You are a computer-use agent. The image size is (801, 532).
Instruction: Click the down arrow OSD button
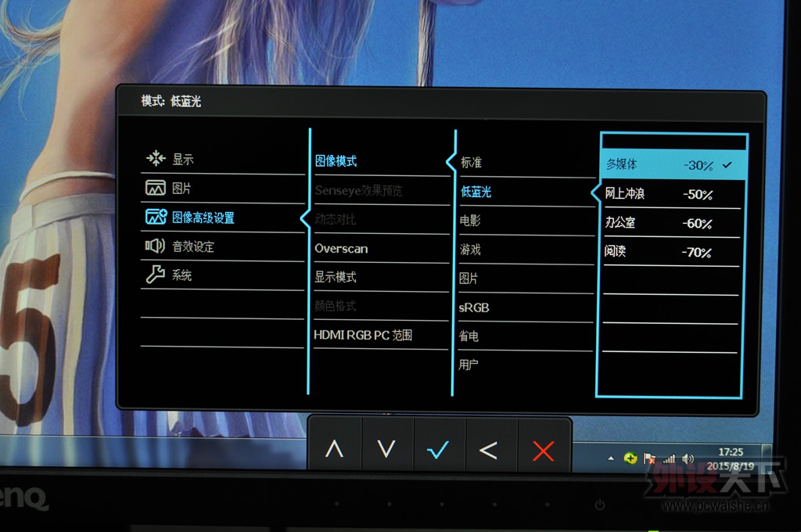386,449
